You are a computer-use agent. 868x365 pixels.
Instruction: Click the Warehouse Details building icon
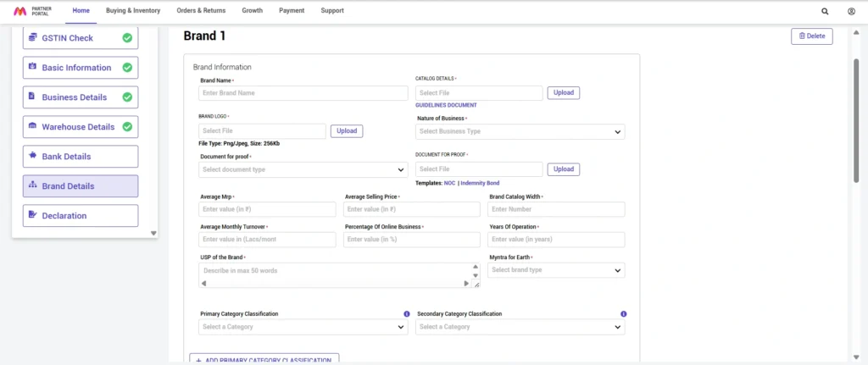(x=32, y=126)
